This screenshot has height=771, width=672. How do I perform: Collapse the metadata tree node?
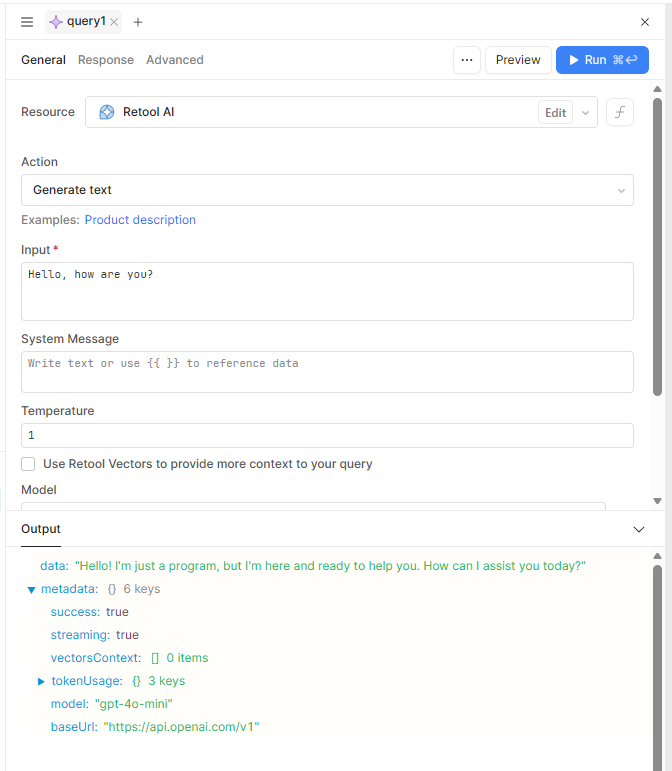pyautogui.click(x=31, y=590)
